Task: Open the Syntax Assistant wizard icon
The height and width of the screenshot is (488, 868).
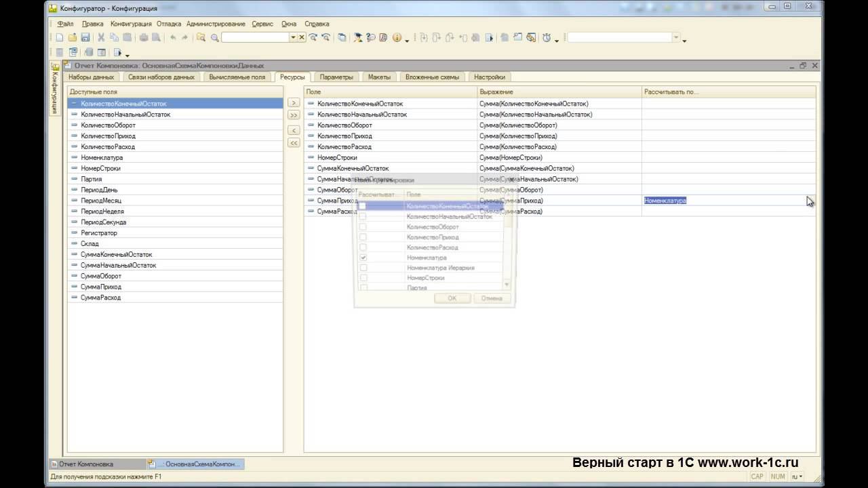Action: [359, 38]
